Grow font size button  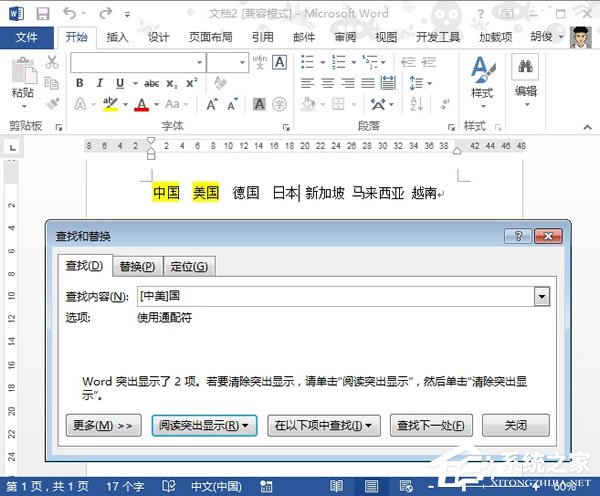tap(212, 104)
